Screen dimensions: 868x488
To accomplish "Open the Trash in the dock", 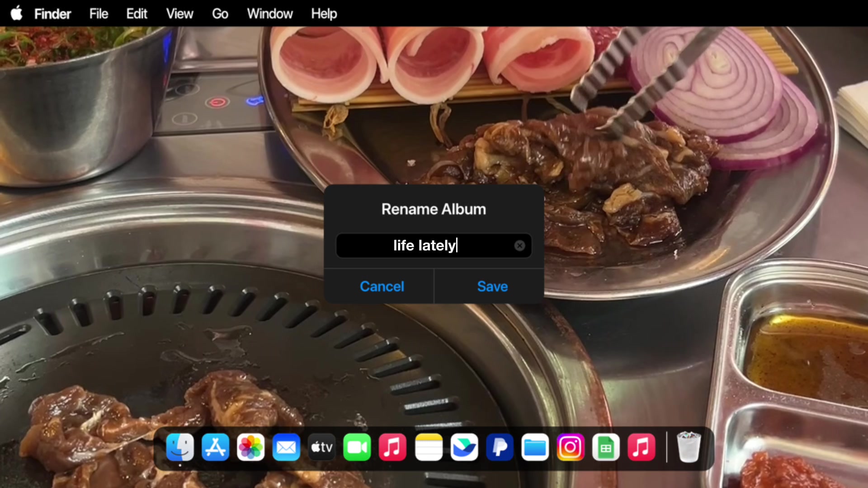I will [x=689, y=447].
